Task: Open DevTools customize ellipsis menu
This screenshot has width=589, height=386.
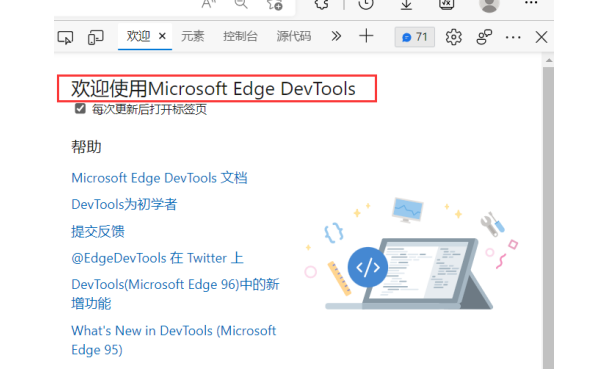Action: point(513,37)
